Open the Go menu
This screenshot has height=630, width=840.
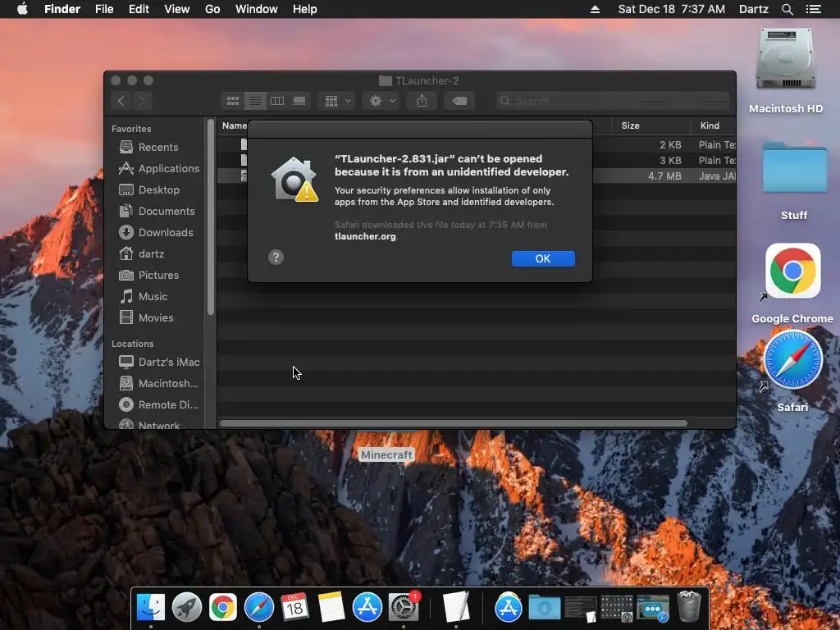212,9
